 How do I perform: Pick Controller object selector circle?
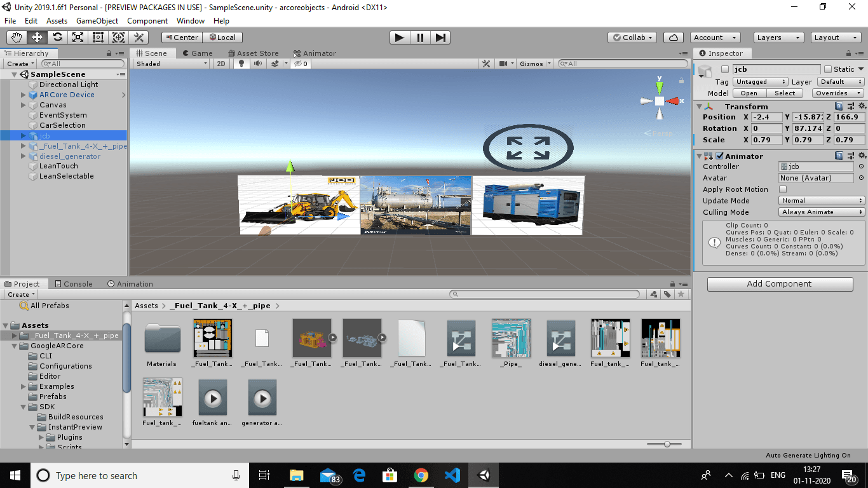coord(862,166)
